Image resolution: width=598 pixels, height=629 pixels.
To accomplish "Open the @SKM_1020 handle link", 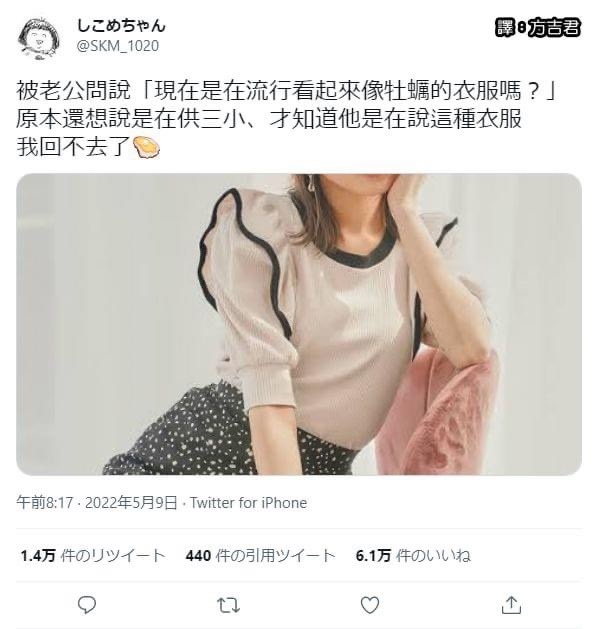I will (118, 46).
